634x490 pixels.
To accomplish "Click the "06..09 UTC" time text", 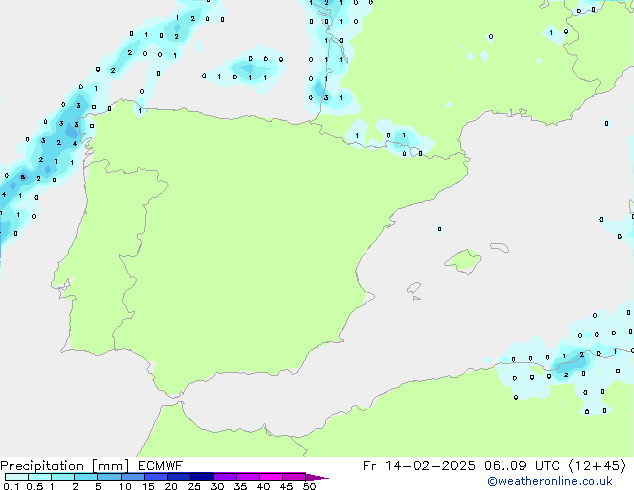I will click(x=522, y=465).
